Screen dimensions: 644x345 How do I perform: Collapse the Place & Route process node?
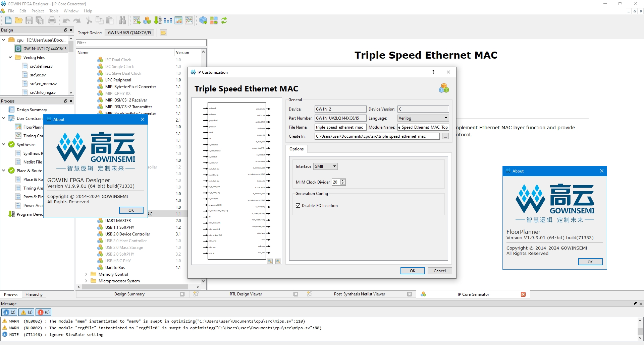(x=4, y=170)
